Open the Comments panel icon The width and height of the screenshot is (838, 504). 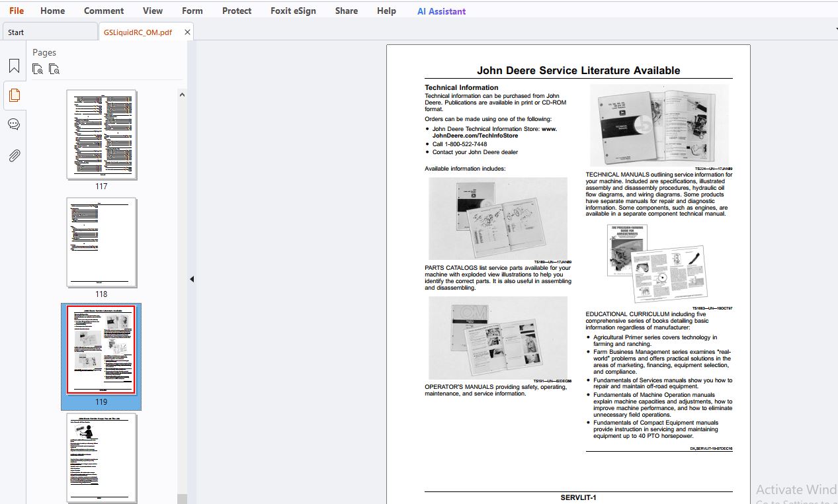[14, 124]
